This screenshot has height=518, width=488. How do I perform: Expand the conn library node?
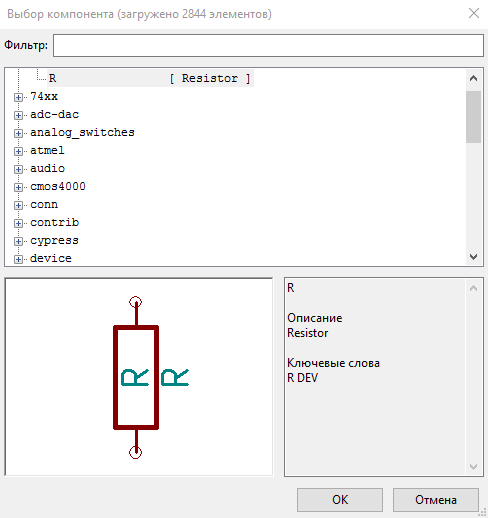[18, 205]
